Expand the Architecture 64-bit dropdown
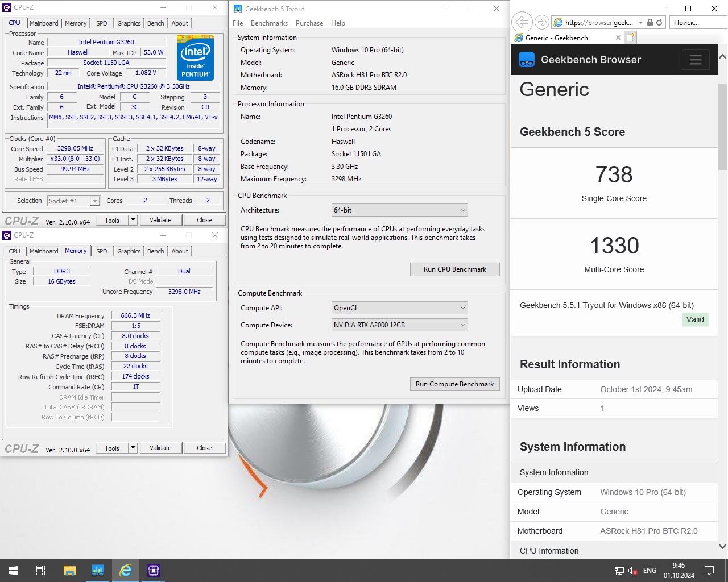 coord(462,210)
